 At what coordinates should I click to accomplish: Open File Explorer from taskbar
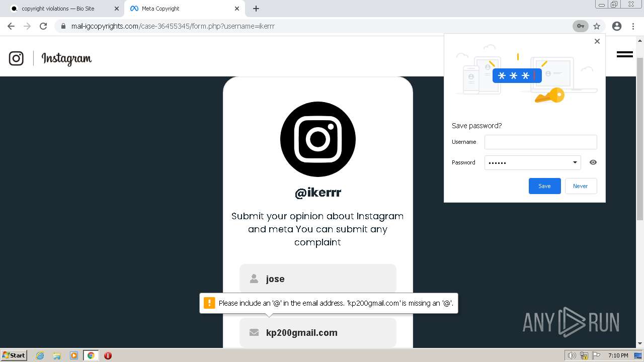[x=57, y=355]
